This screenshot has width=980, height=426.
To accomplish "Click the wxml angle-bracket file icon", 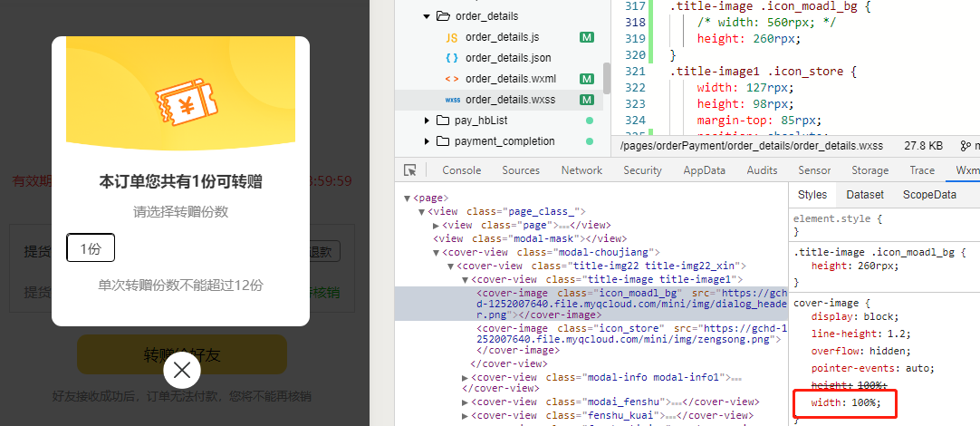I will [x=452, y=79].
